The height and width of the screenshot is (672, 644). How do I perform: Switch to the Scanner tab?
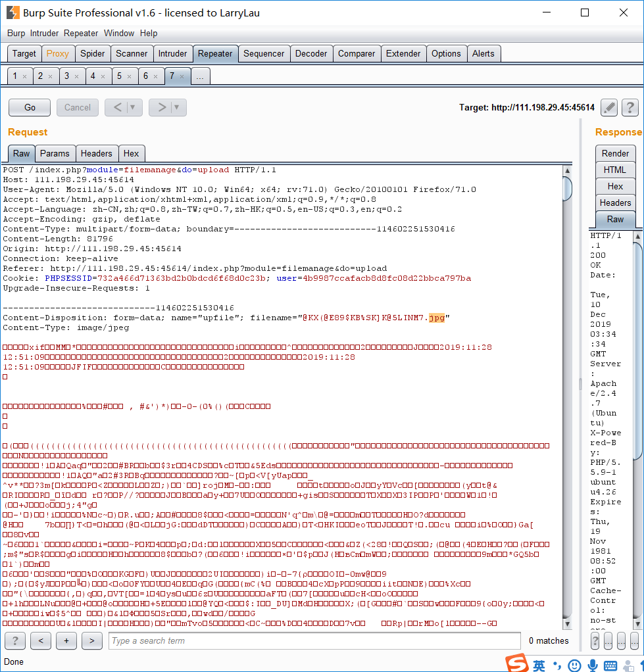132,54
